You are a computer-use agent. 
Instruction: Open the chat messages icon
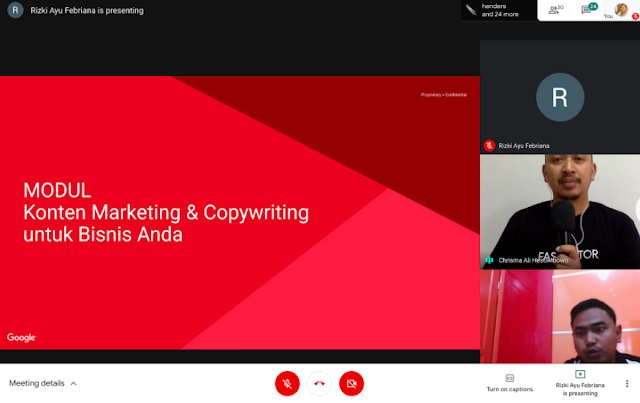588,9
